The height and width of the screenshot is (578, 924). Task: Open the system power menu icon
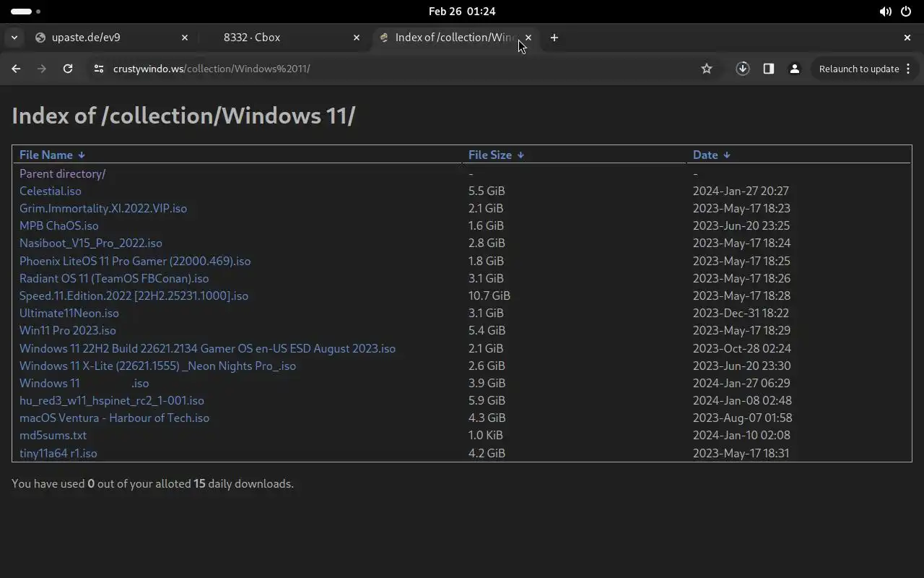coord(906,12)
